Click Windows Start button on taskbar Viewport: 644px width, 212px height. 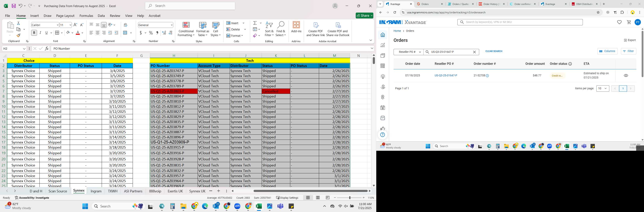tap(85, 206)
